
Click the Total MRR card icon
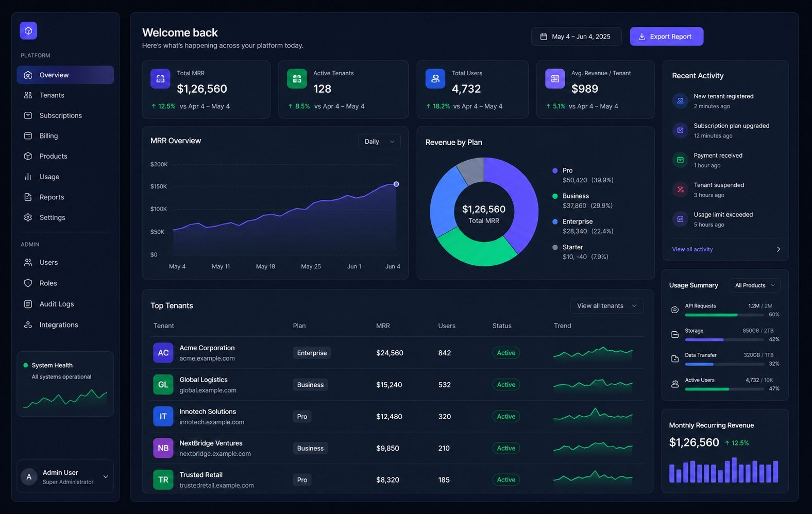point(160,79)
